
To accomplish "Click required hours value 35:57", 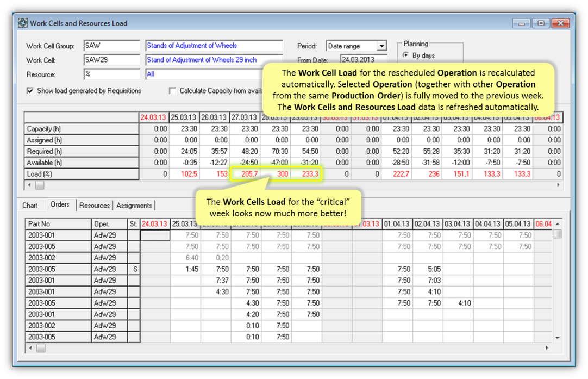I will 214,151.
